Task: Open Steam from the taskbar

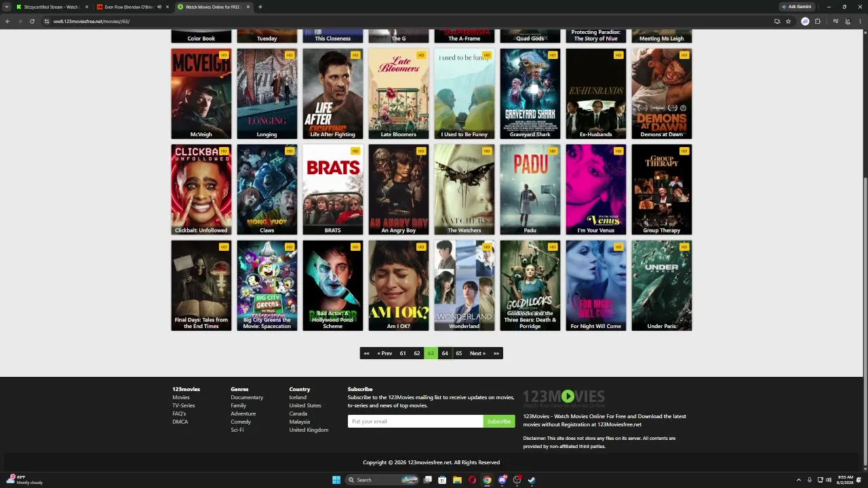Action: 532,480
